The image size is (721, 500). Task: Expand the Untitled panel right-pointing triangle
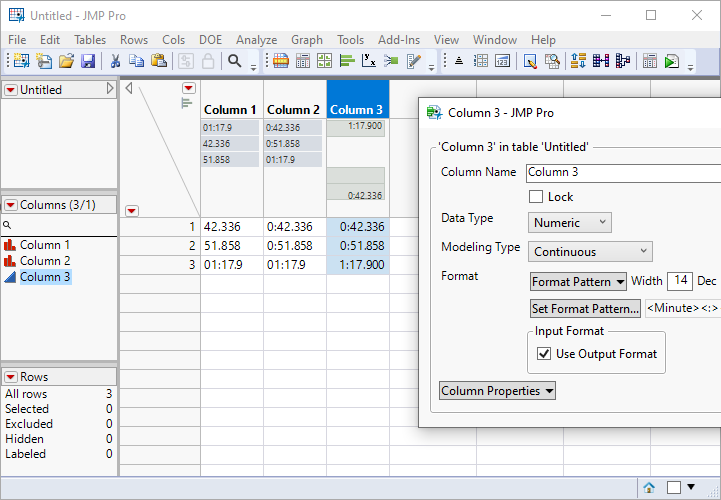110,88
